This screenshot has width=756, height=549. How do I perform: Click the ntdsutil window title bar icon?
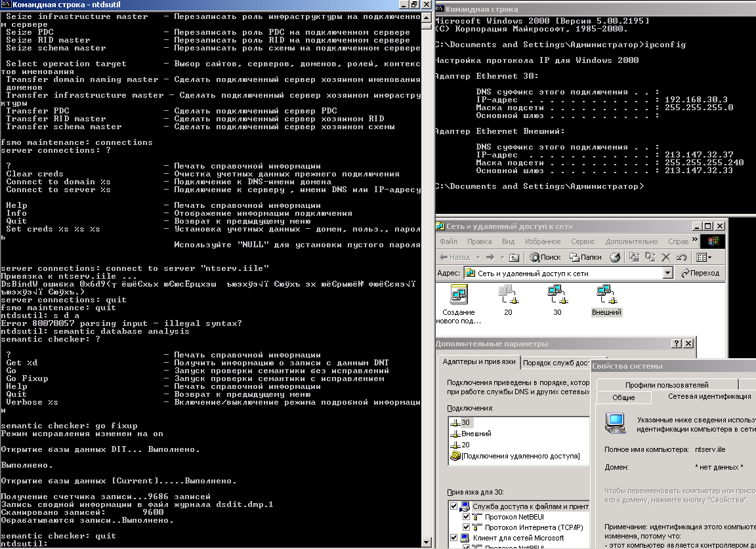[6, 5]
